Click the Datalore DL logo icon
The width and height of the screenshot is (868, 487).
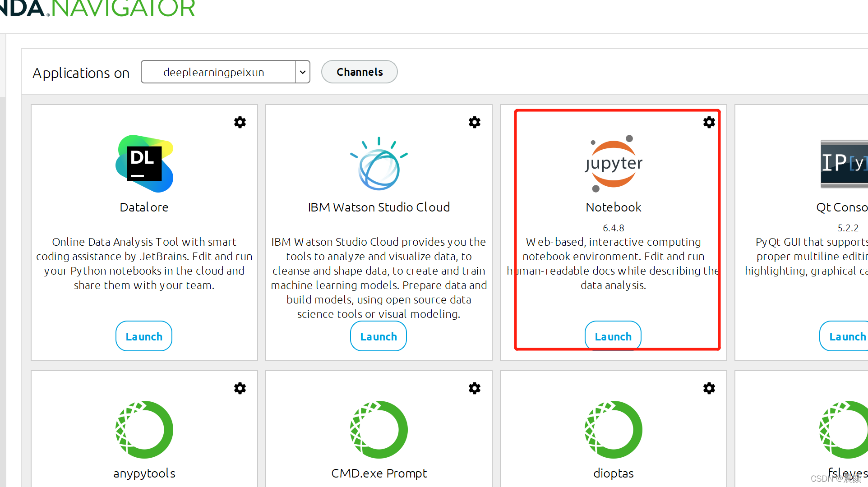[144, 164]
